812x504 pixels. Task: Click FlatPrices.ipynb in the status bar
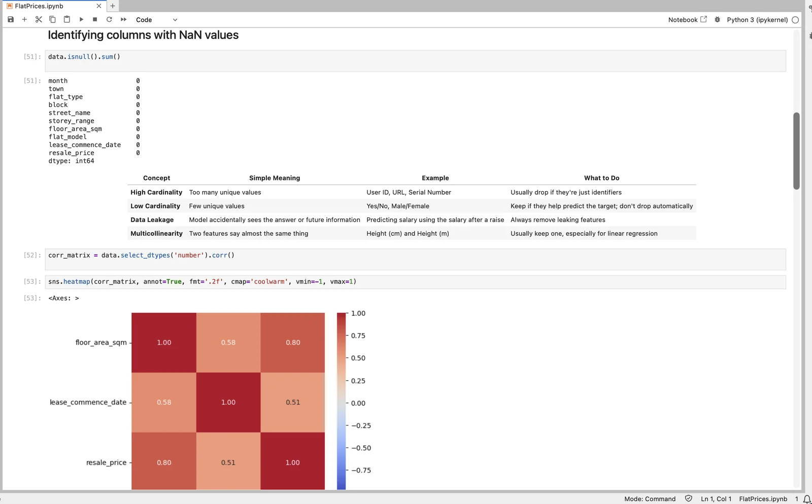point(763,499)
